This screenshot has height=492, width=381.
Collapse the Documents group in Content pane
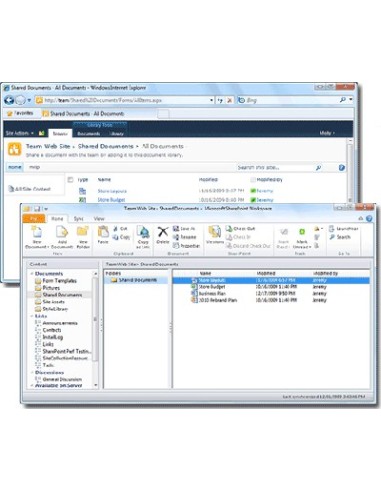coord(32,274)
